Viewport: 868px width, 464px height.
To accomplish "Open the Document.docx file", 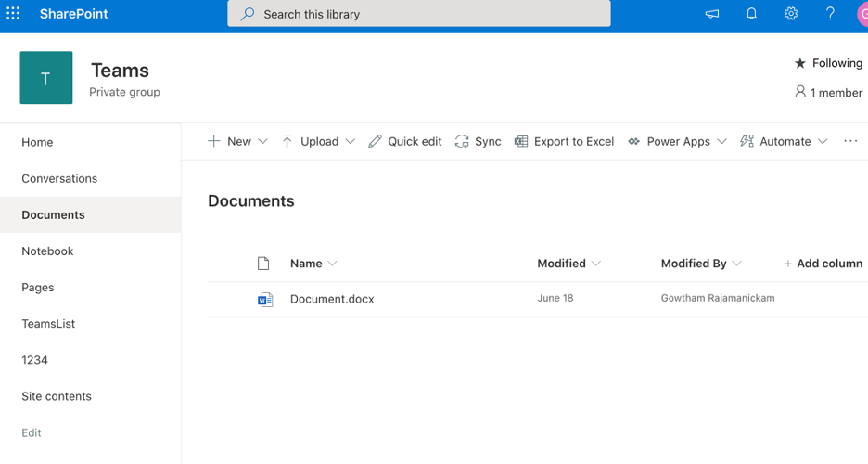I will tap(332, 299).
